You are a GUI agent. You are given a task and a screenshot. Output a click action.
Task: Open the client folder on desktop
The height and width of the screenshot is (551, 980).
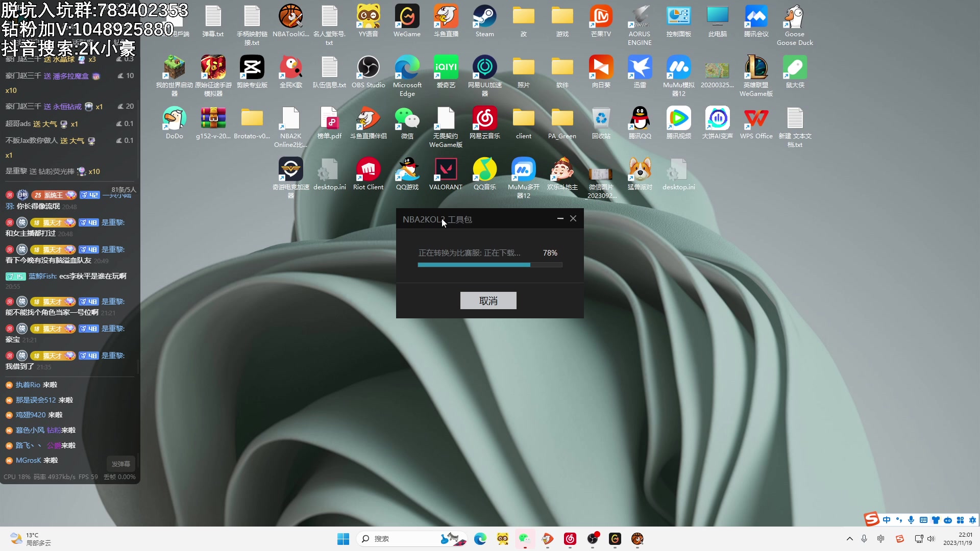pos(523,123)
